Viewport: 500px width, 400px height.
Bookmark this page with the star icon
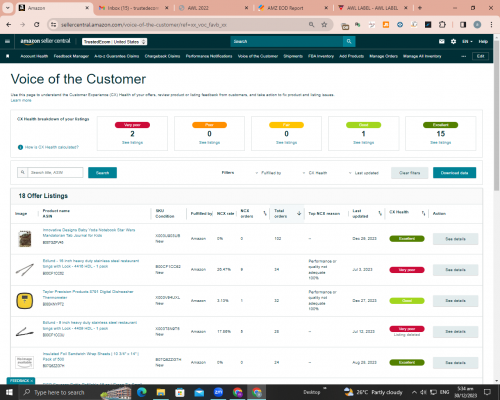coord(324,25)
